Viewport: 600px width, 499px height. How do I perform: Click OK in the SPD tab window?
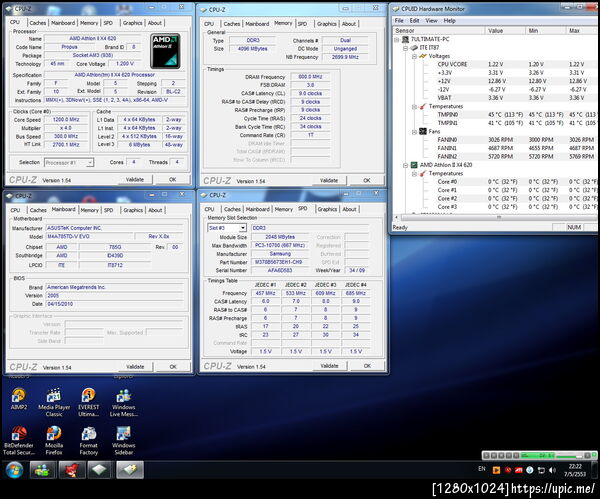coord(367,366)
